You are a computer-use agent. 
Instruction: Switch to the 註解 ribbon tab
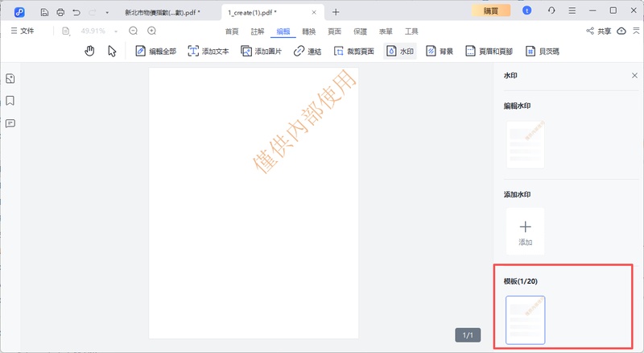tap(258, 31)
